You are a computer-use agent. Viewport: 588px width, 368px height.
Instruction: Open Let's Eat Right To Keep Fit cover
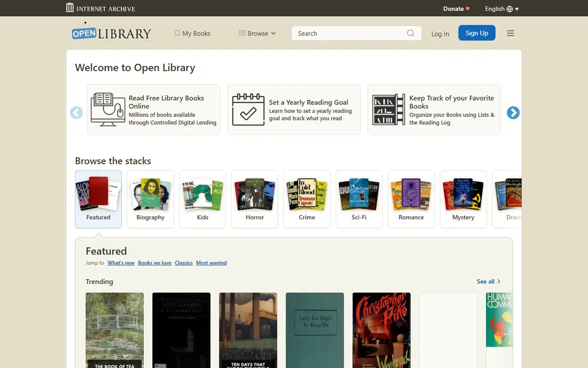click(315, 330)
